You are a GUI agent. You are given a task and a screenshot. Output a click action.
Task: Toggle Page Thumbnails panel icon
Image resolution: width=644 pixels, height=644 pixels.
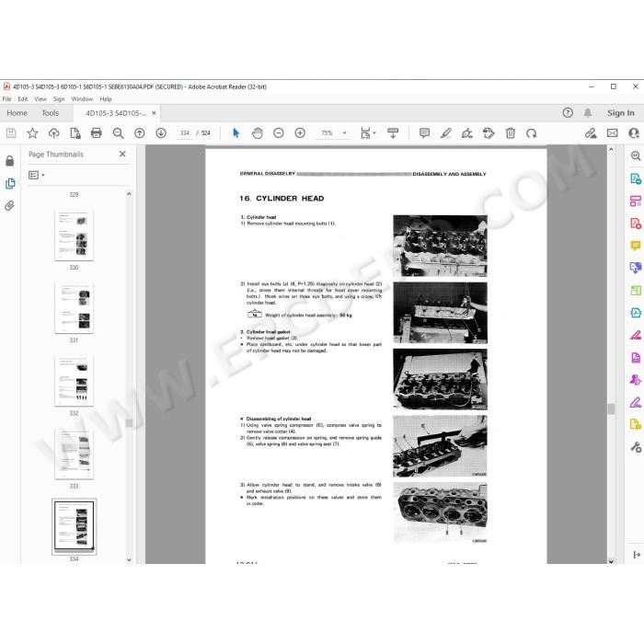click(10, 183)
